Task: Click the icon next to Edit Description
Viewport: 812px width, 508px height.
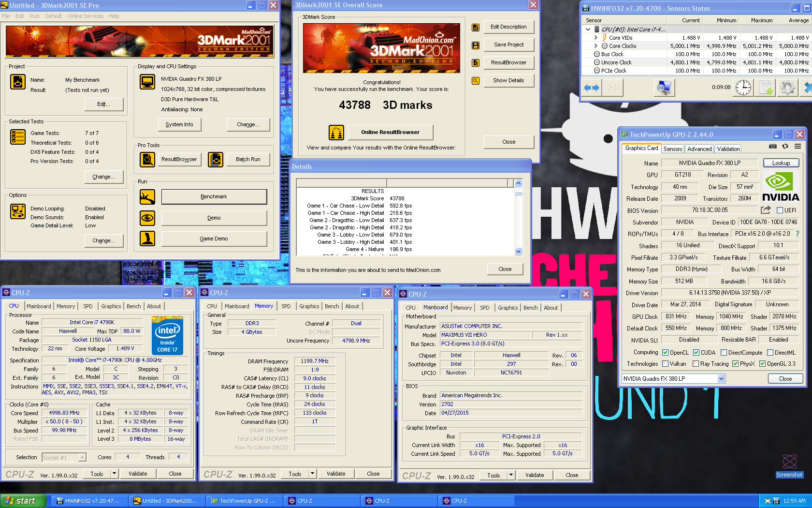Action: click(476, 27)
